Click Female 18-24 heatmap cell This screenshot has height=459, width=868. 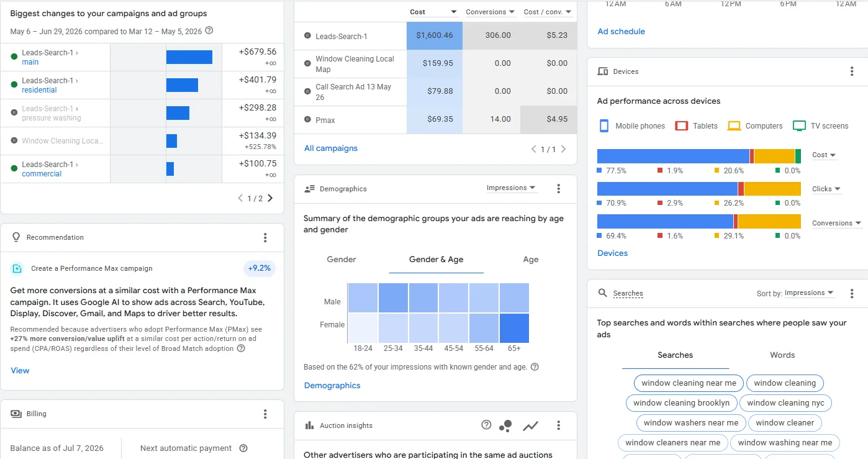(x=363, y=329)
